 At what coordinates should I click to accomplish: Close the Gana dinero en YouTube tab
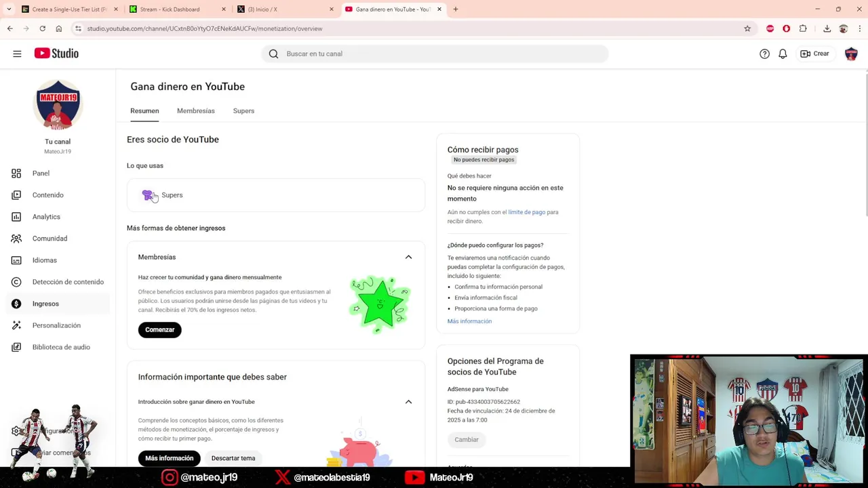point(439,9)
